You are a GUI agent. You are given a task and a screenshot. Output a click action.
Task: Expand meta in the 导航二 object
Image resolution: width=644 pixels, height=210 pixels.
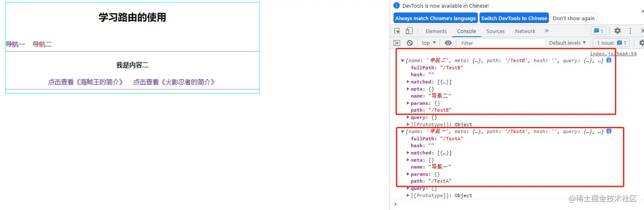[x=408, y=89]
